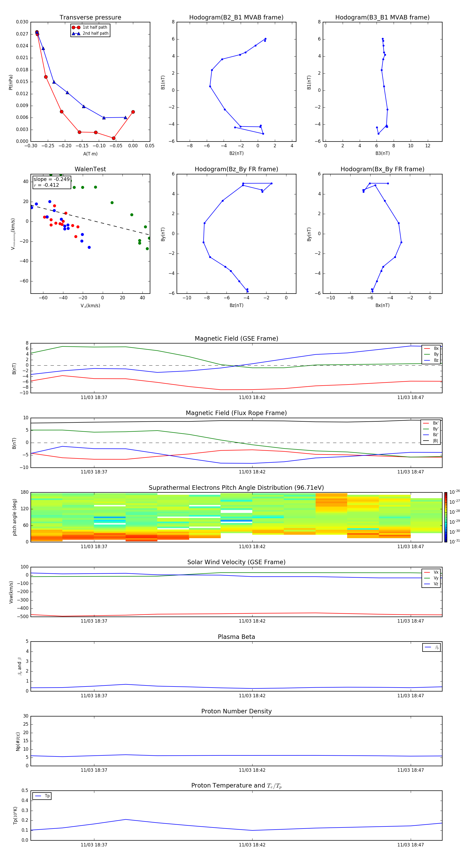473x868 pixels.
Task: Click the 'B3(nT)' x-axis label
Action: point(382,153)
